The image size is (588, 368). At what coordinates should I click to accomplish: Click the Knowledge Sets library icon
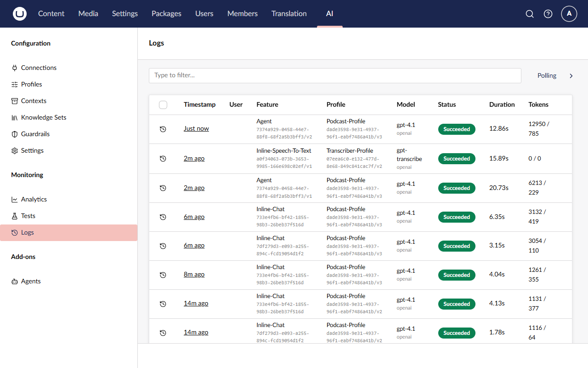pos(15,117)
